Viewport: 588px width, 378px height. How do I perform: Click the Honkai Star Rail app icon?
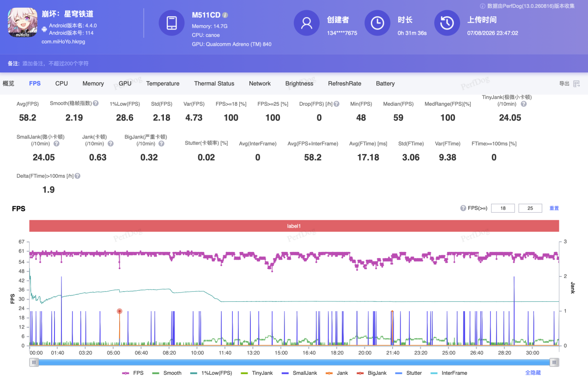(x=22, y=23)
